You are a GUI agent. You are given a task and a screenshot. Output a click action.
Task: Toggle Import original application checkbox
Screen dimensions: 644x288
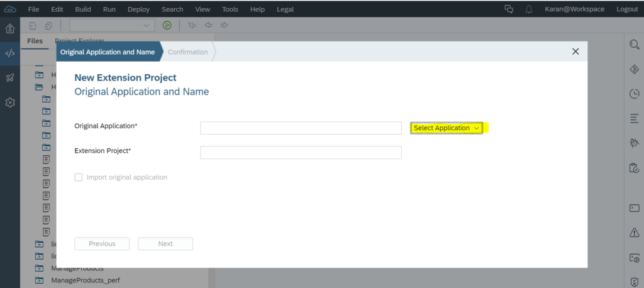pos(78,177)
